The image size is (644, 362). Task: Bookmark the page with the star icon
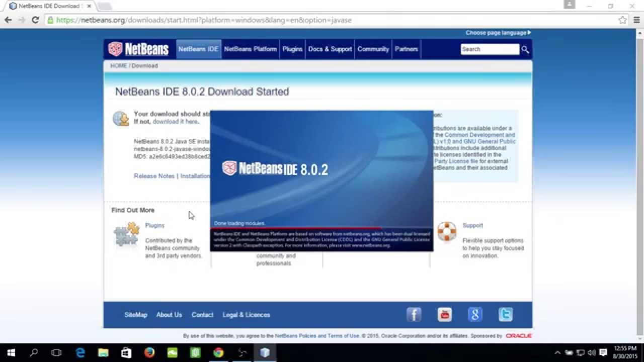[622, 20]
